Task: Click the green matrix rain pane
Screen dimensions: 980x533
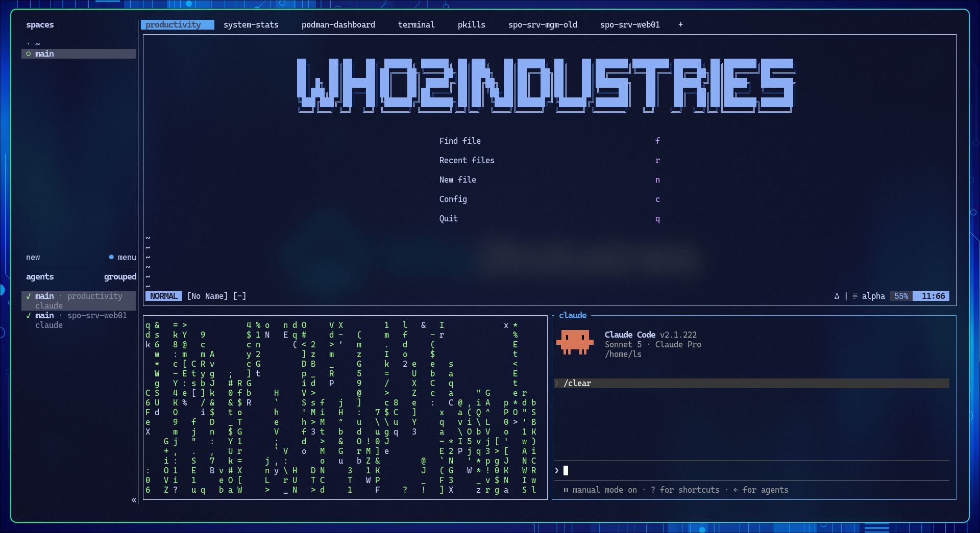Action: tap(345, 407)
